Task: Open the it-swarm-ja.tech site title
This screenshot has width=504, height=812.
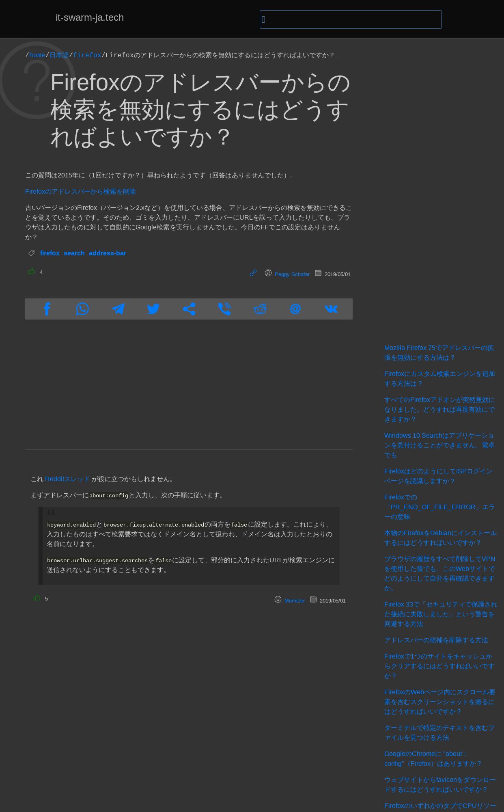Action: click(90, 17)
